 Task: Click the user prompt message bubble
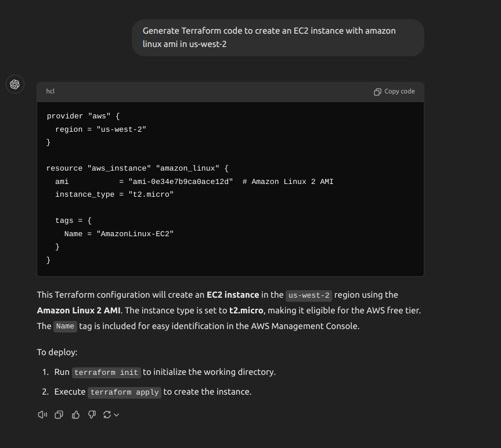click(278, 38)
